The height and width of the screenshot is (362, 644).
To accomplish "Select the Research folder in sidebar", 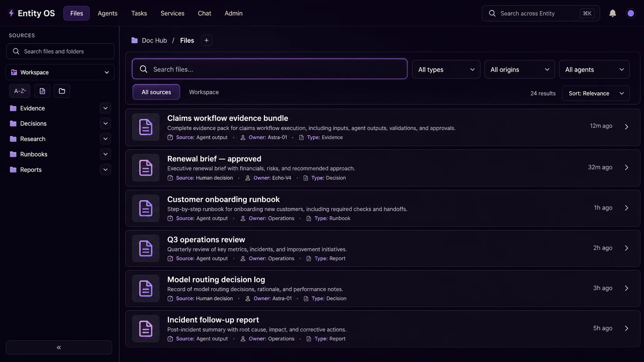I will pos(33,139).
